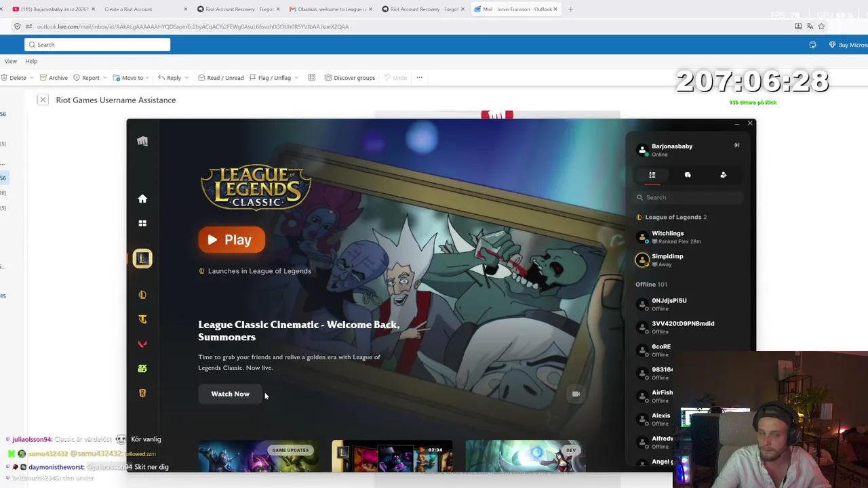Image resolution: width=868 pixels, height=488 pixels.
Task: Close the Riot Games Username Assistance email
Action: pos(43,100)
